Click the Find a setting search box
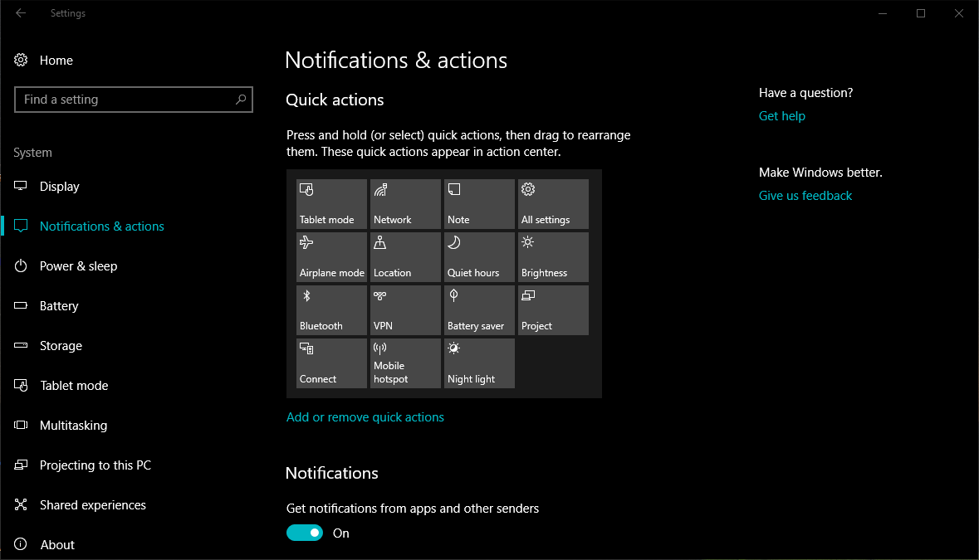 (125, 100)
